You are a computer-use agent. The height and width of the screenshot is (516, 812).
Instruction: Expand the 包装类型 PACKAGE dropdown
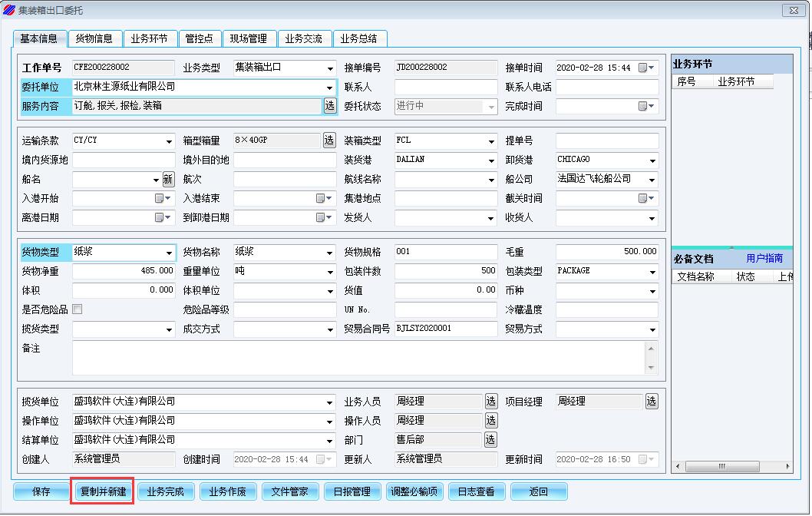[652, 272]
